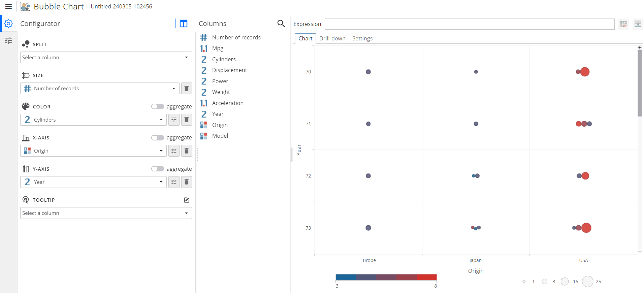644x293 pixels.
Task: Open Color column settings sliders
Action: (174, 120)
